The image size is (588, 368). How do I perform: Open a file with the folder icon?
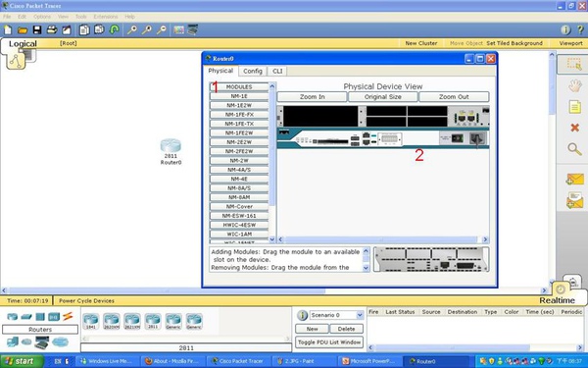click(x=23, y=30)
